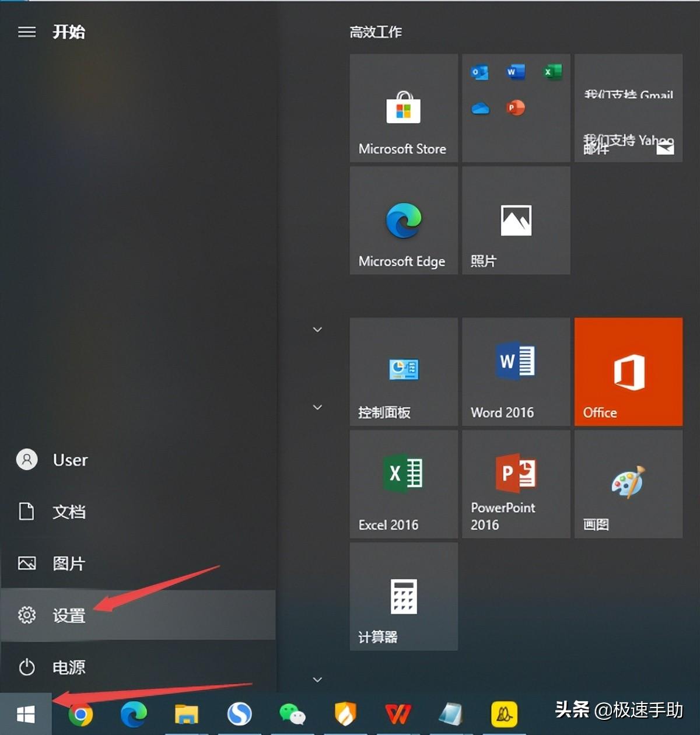Open the orange Office tile
Viewport: 700px width, 735px height.
(x=628, y=372)
